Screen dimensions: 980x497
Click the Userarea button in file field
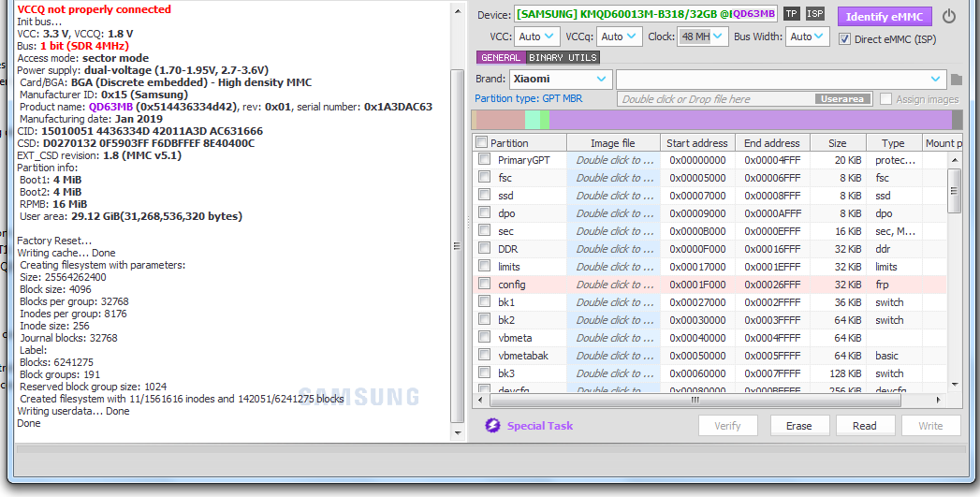[x=842, y=99]
